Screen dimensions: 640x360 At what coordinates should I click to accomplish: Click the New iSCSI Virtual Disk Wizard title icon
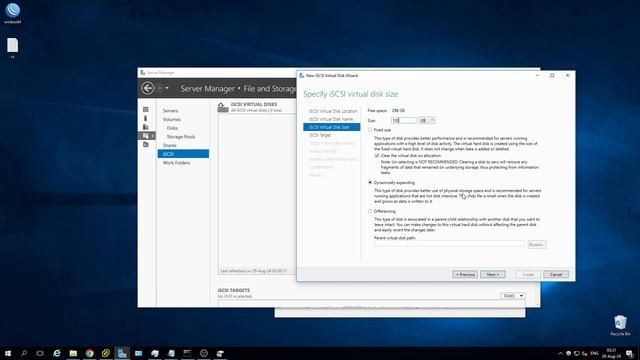point(302,76)
